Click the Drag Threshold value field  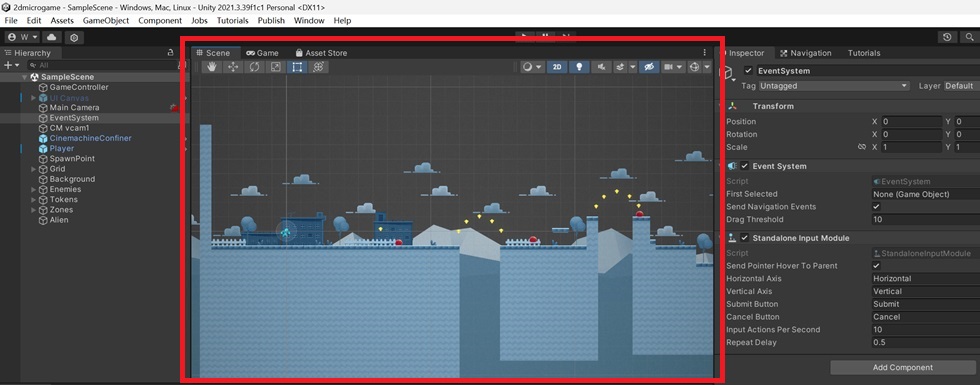tap(925, 219)
